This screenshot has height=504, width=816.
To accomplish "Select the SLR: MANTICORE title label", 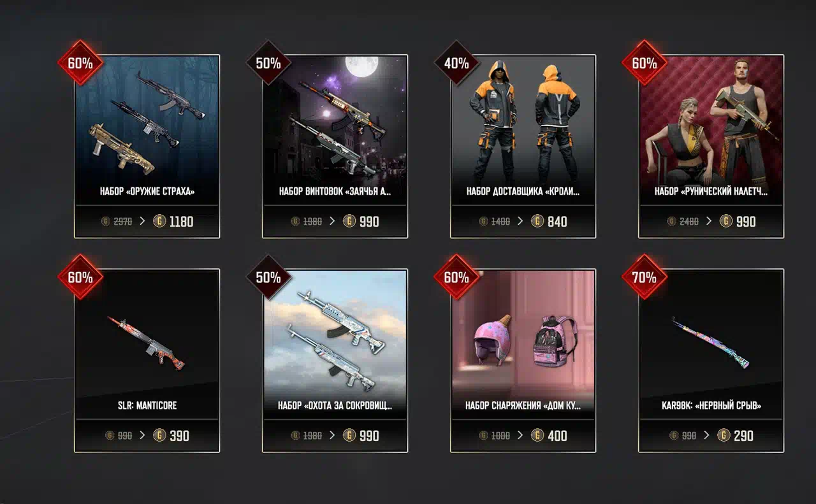I will [147, 405].
